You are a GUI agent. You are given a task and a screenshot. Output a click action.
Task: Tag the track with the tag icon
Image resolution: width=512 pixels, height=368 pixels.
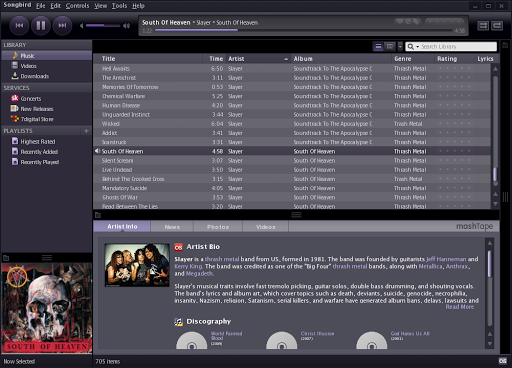pos(416,22)
